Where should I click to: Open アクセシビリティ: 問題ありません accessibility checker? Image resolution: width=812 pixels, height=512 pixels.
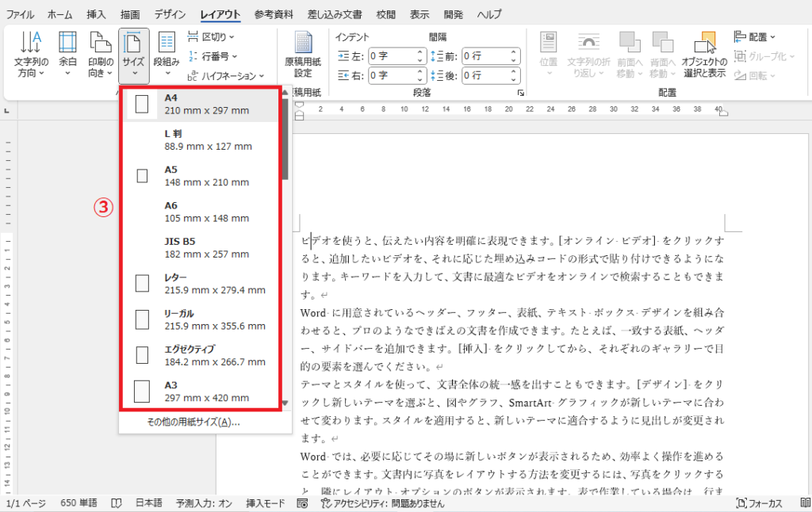click(x=382, y=503)
